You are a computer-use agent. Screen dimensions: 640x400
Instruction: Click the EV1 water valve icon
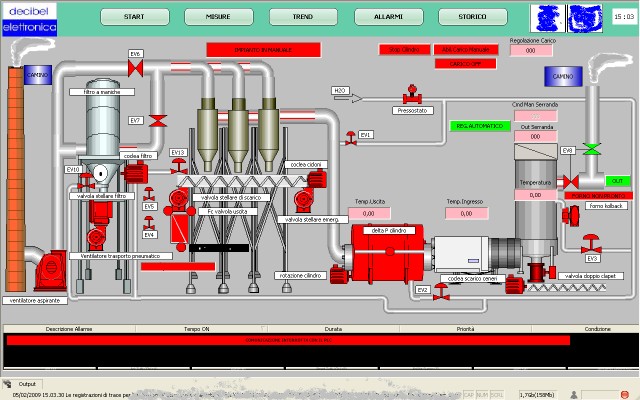pyautogui.click(x=348, y=135)
